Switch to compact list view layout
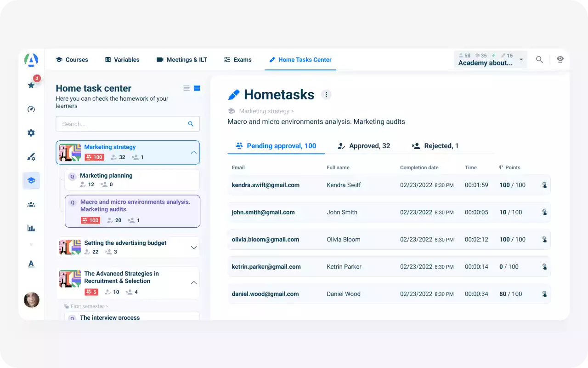The width and height of the screenshot is (588, 368). pyautogui.click(x=187, y=88)
